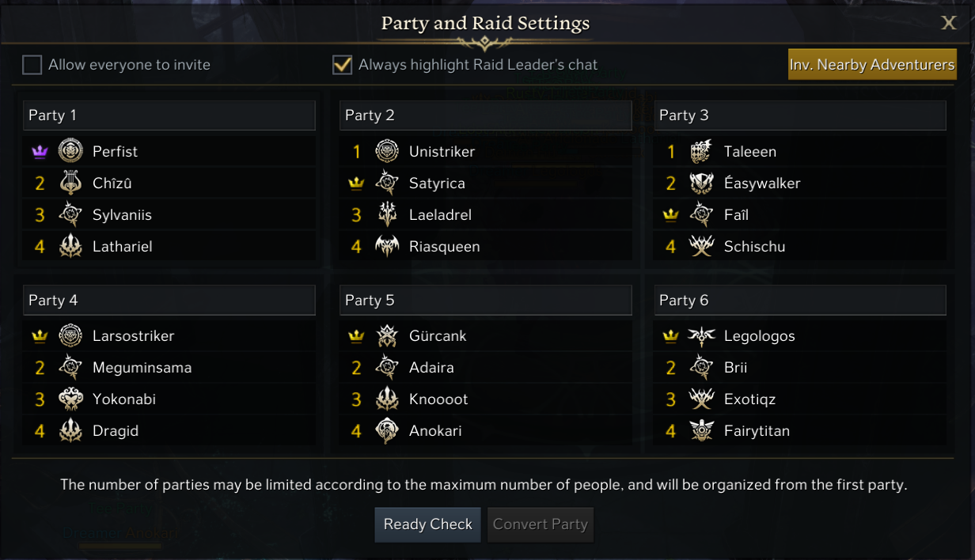Click the class icon next to Taleeen
The height and width of the screenshot is (560, 975).
tap(701, 151)
